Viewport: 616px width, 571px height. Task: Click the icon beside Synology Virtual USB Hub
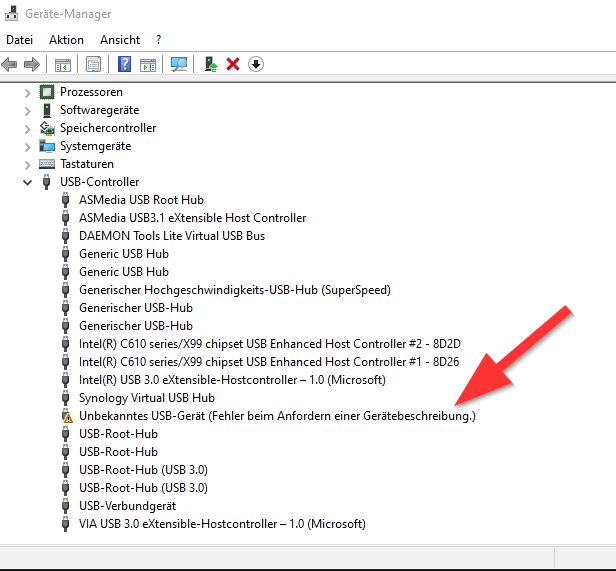66,398
